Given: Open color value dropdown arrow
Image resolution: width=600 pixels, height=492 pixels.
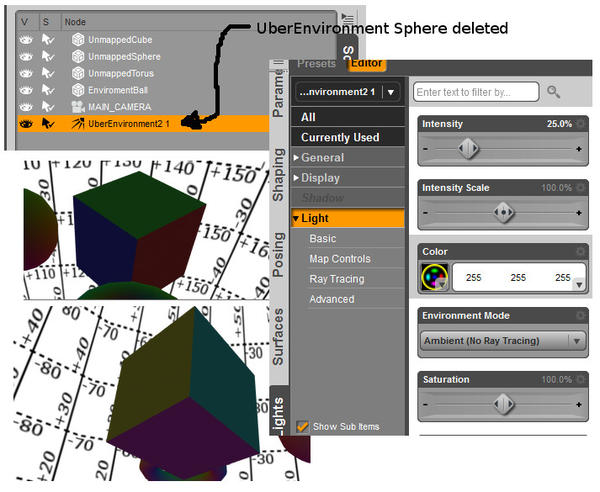Looking at the screenshot, I should (x=579, y=285).
